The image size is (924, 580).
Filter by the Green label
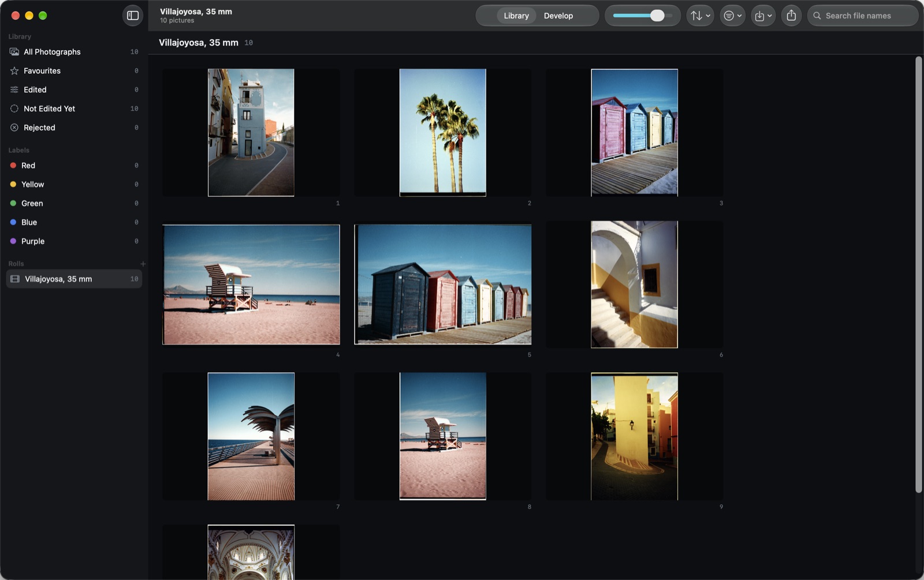pyautogui.click(x=74, y=204)
